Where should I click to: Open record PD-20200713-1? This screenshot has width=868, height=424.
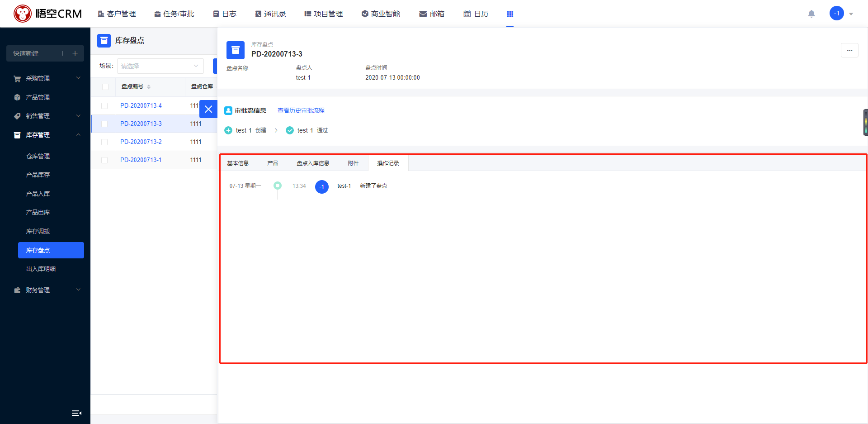(141, 160)
